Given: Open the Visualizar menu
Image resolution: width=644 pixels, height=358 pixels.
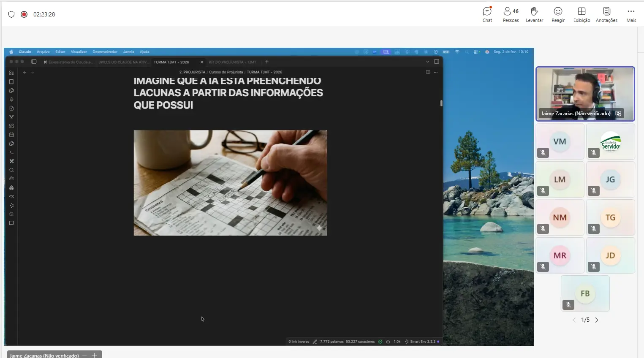Looking at the screenshot, I should pos(79,52).
